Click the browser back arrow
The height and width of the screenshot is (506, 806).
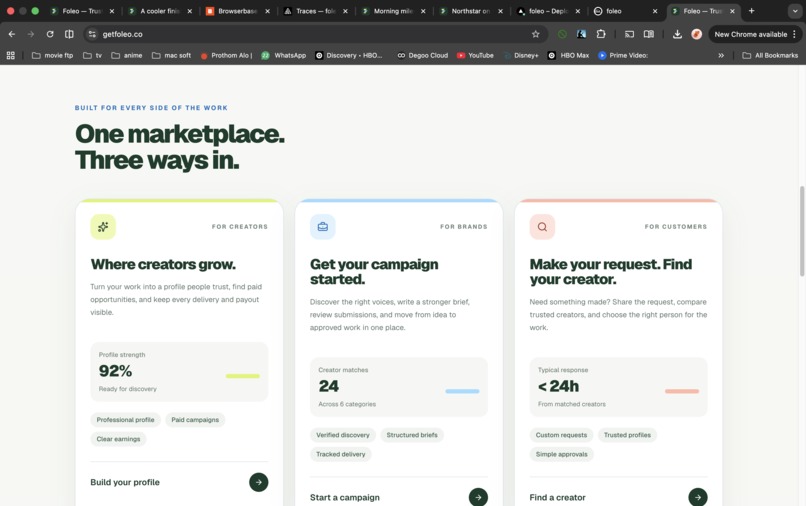(x=12, y=34)
